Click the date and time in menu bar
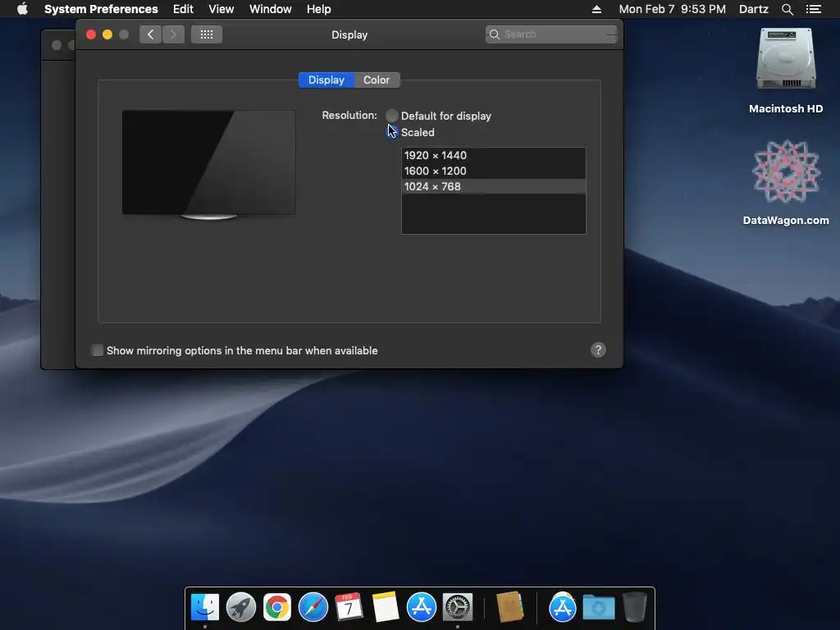Image resolution: width=840 pixels, height=630 pixels. tap(672, 9)
